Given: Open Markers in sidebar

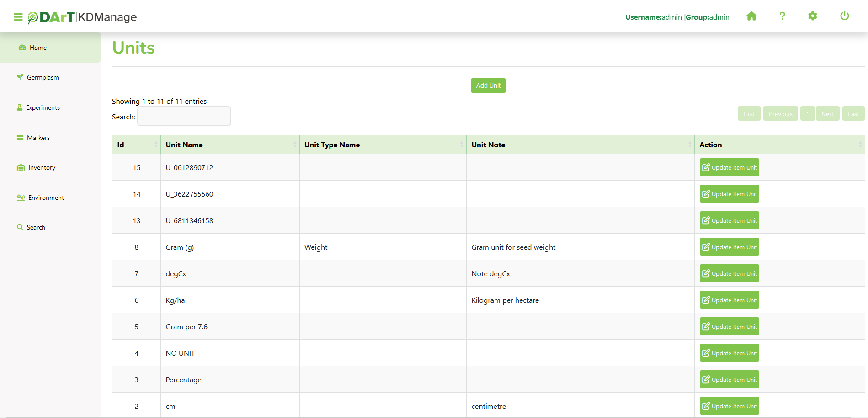Looking at the screenshot, I should click(38, 138).
